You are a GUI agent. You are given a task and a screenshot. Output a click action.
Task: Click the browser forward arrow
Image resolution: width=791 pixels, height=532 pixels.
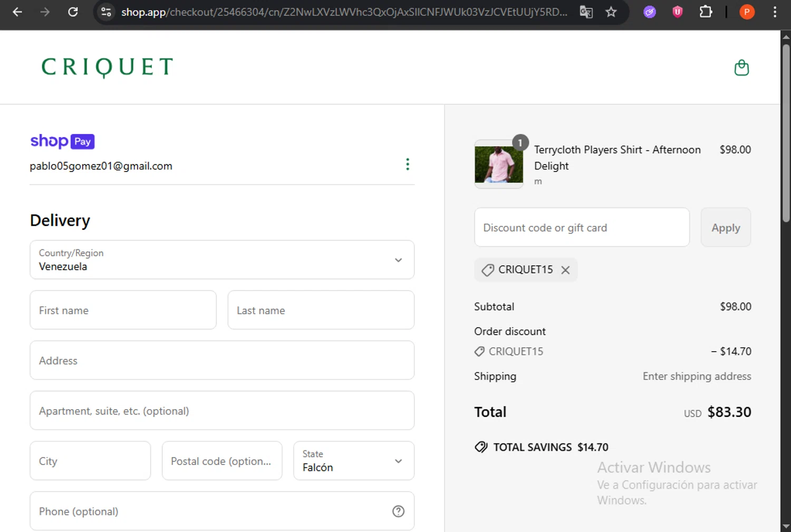pyautogui.click(x=45, y=12)
